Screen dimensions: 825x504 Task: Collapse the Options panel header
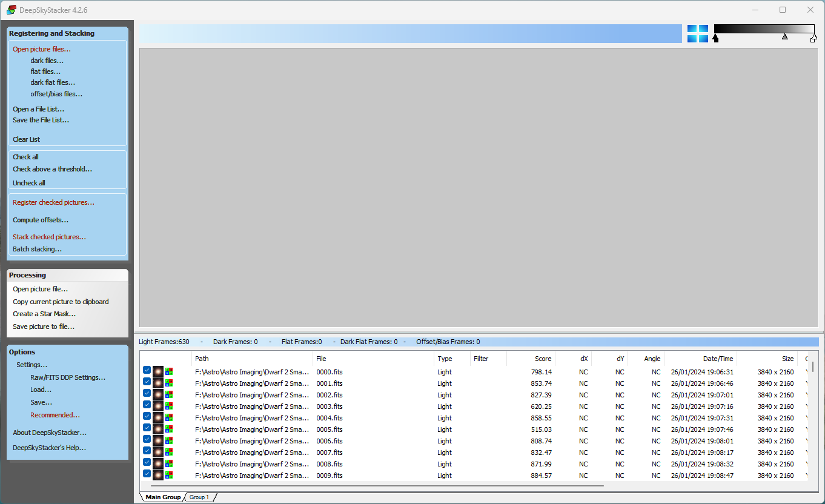click(x=67, y=352)
